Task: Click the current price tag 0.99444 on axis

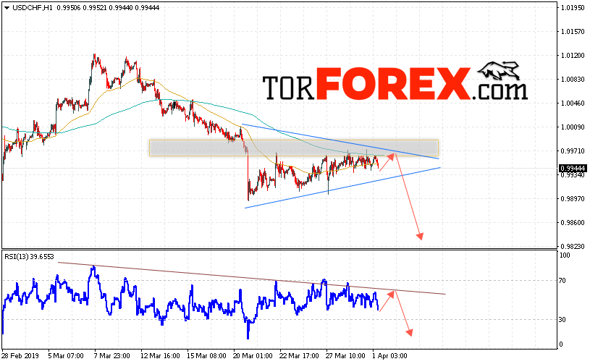Action: coord(573,168)
